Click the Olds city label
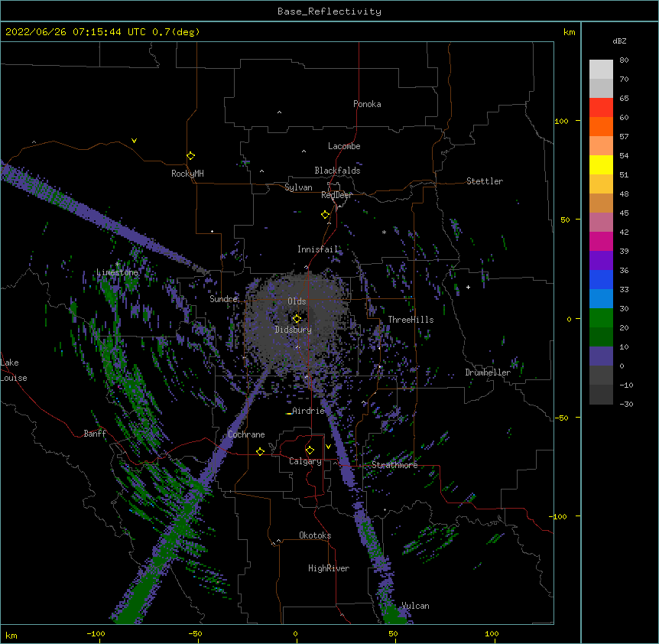 point(297,301)
